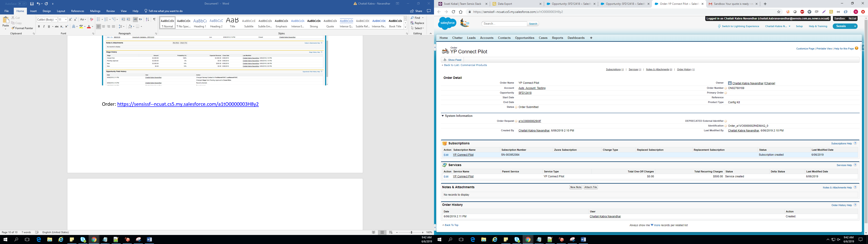868x244 pixels.
Task: Open Chaitali Kabra N... user menu
Action: [x=778, y=26]
